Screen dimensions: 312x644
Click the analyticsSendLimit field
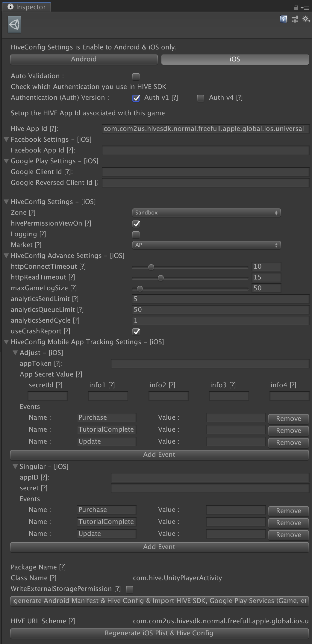tap(220, 299)
